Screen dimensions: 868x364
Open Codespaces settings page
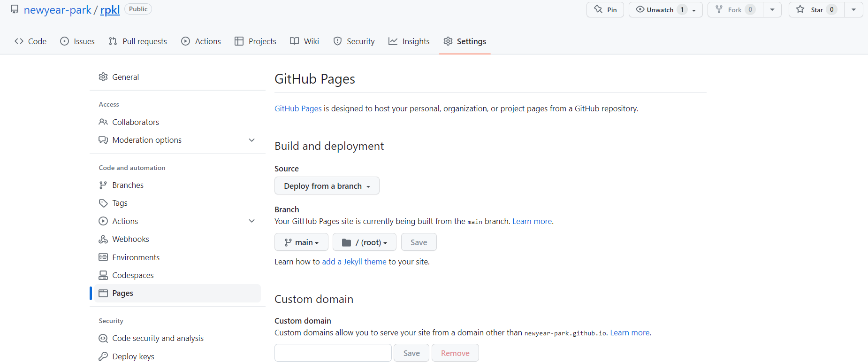(x=177, y=275)
